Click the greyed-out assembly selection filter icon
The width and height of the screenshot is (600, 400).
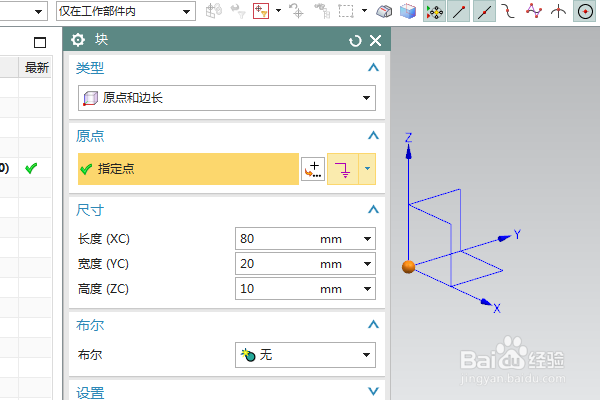tap(214, 11)
